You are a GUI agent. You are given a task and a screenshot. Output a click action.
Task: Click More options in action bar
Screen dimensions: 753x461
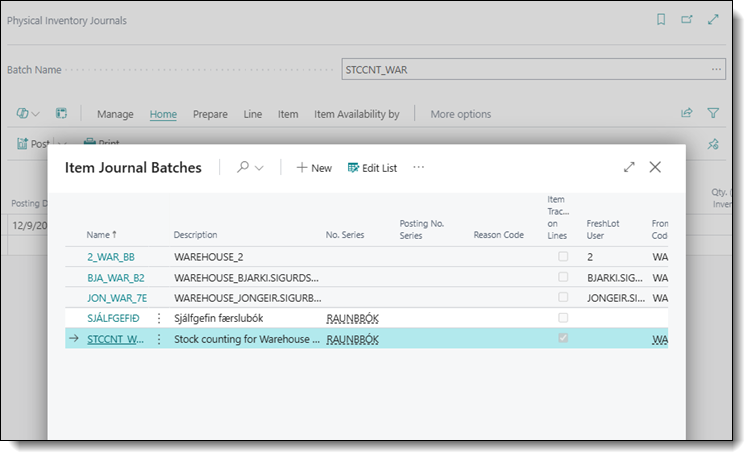(x=461, y=114)
